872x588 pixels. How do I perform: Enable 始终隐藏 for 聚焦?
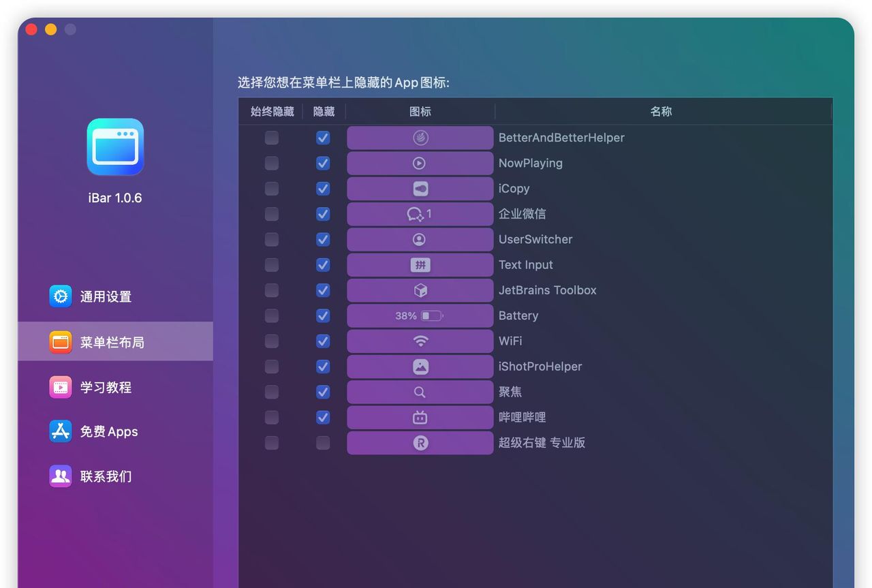[x=272, y=392]
